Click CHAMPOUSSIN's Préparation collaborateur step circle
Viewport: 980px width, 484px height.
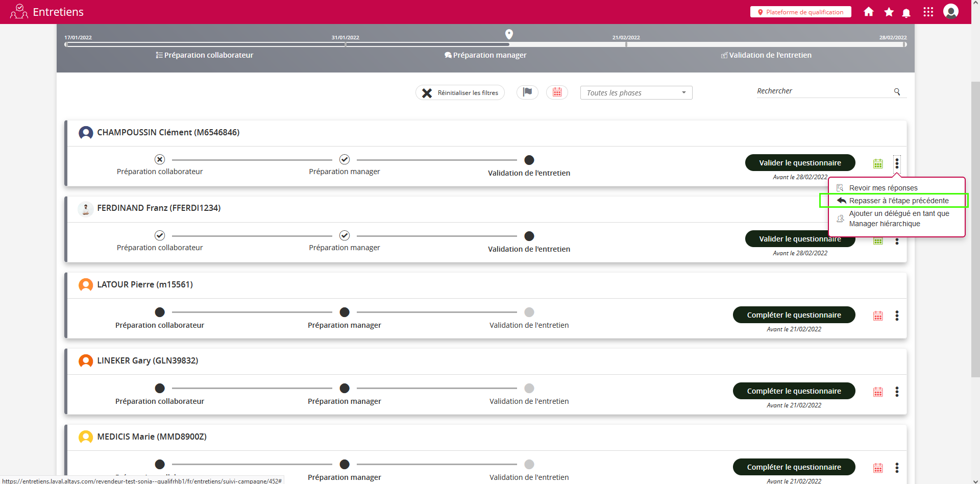click(160, 159)
